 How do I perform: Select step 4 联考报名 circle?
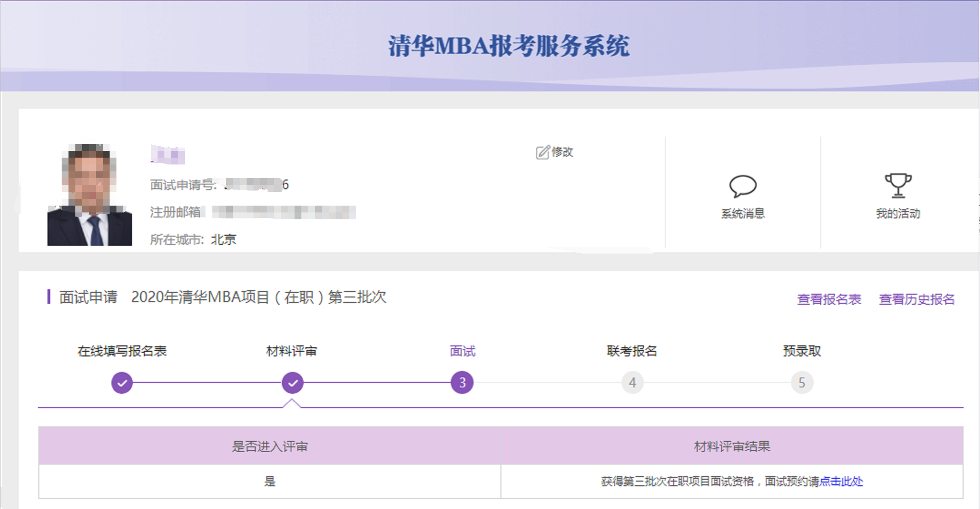tap(632, 382)
